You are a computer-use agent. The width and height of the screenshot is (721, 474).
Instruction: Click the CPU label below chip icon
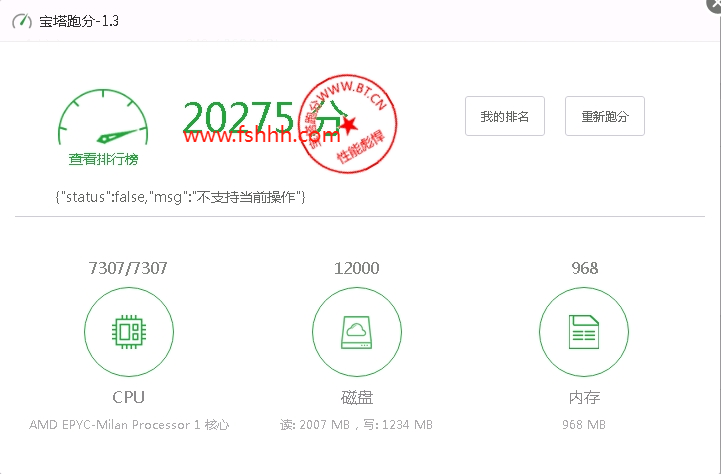pos(129,397)
